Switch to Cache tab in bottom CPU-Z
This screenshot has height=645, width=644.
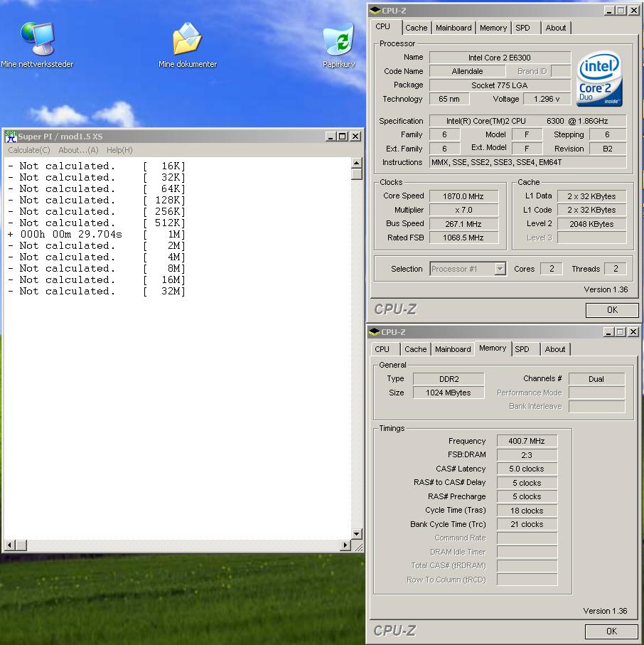415,349
